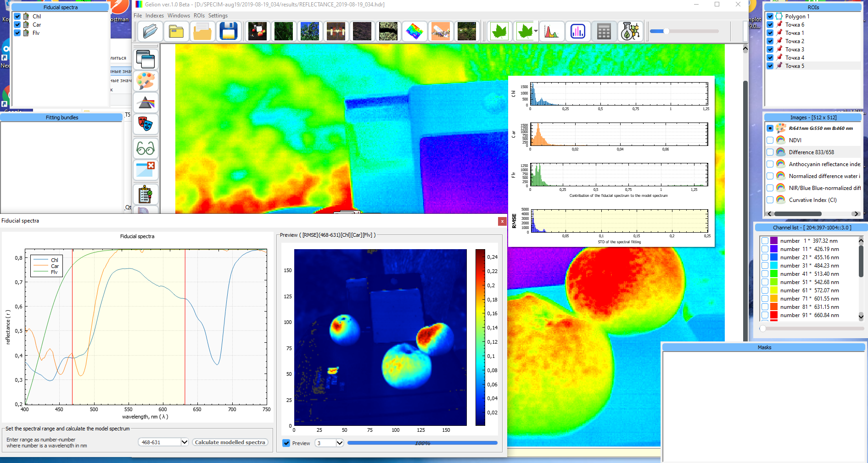
Task: Open the dropdown arrow beside second leaf icon
Action: (x=535, y=32)
